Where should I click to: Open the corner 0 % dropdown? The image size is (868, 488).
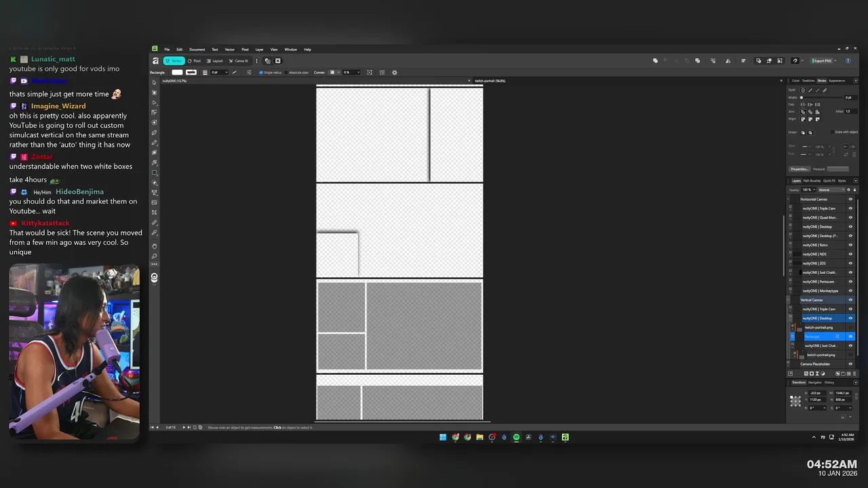pyautogui.click(x=359, y=73)
